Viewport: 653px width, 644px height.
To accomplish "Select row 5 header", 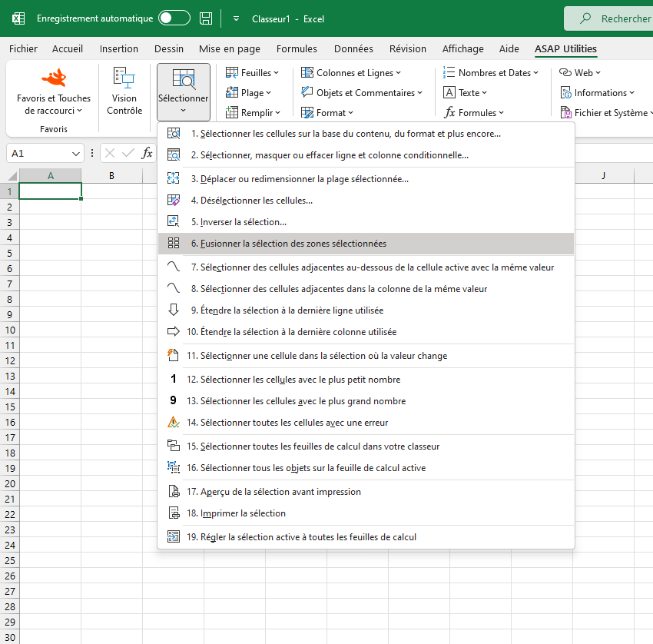I will click(9, 254).
